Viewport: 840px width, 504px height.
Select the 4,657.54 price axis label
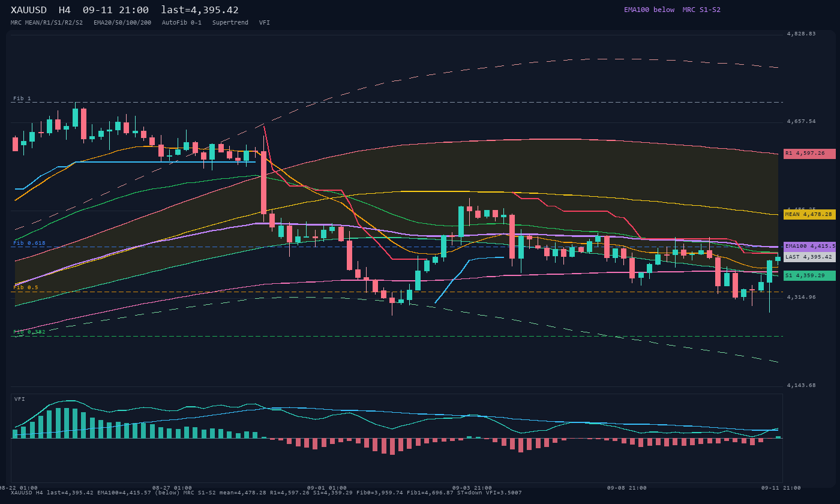point(801,122)
